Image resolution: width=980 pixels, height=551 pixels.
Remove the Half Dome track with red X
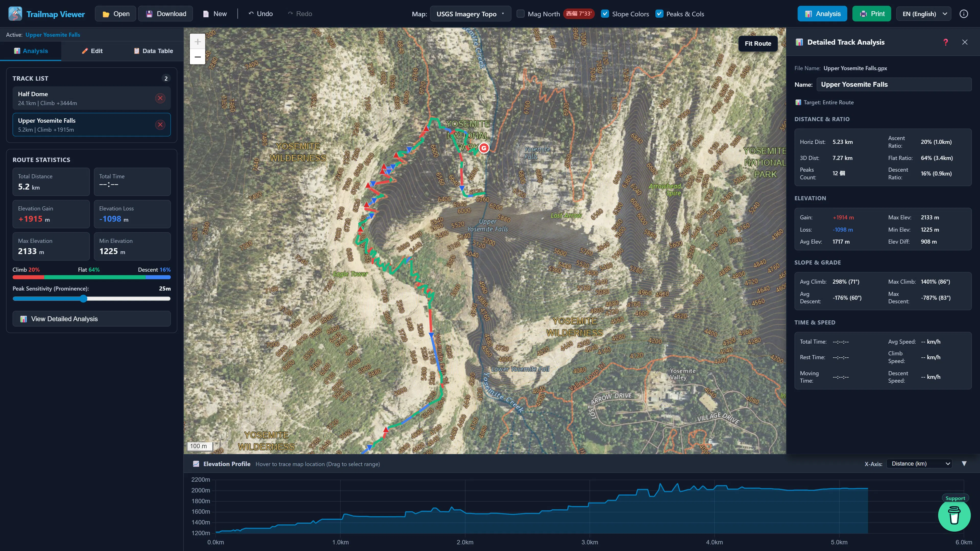point(160,98)
